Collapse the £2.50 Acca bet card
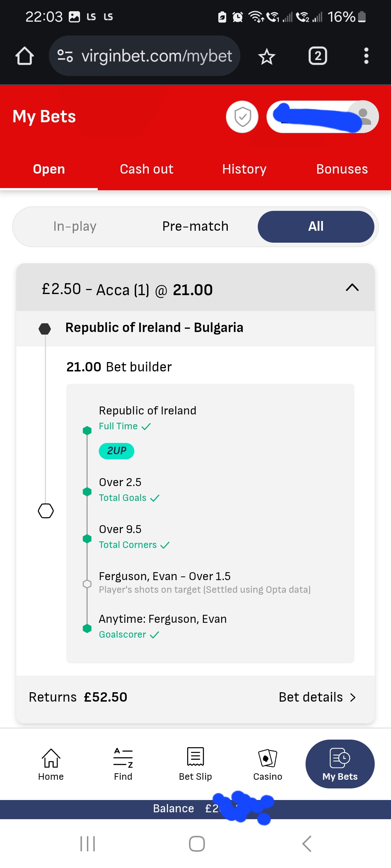The image size is (391, 868). pyautogui.click(x=352, y=288)
